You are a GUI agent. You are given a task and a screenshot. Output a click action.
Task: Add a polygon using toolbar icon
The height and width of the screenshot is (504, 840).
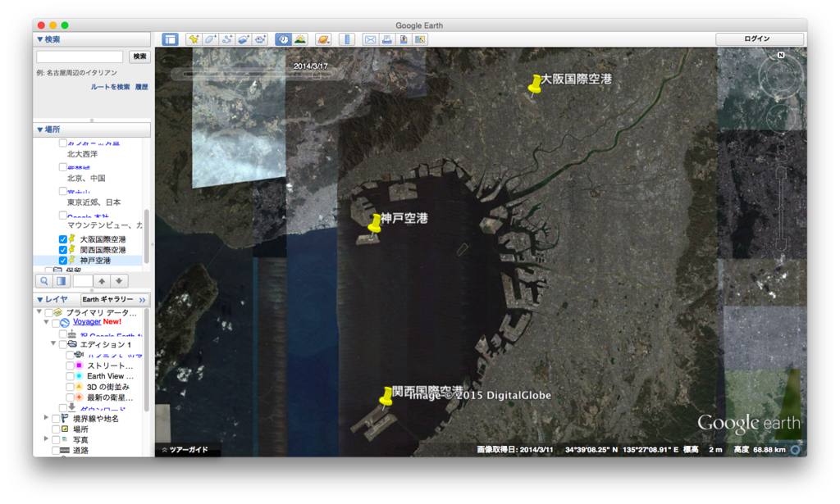point(210,39)
